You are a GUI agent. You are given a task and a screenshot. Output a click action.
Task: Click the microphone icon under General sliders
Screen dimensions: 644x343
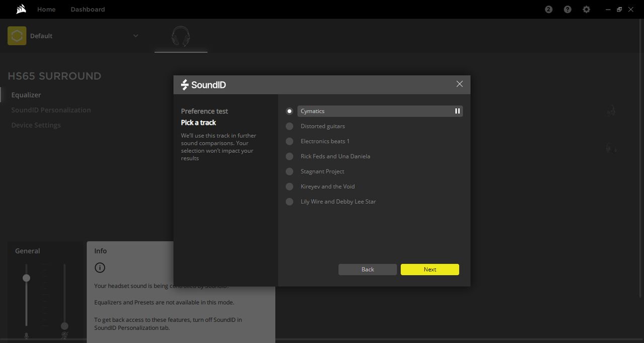point(26,335)
